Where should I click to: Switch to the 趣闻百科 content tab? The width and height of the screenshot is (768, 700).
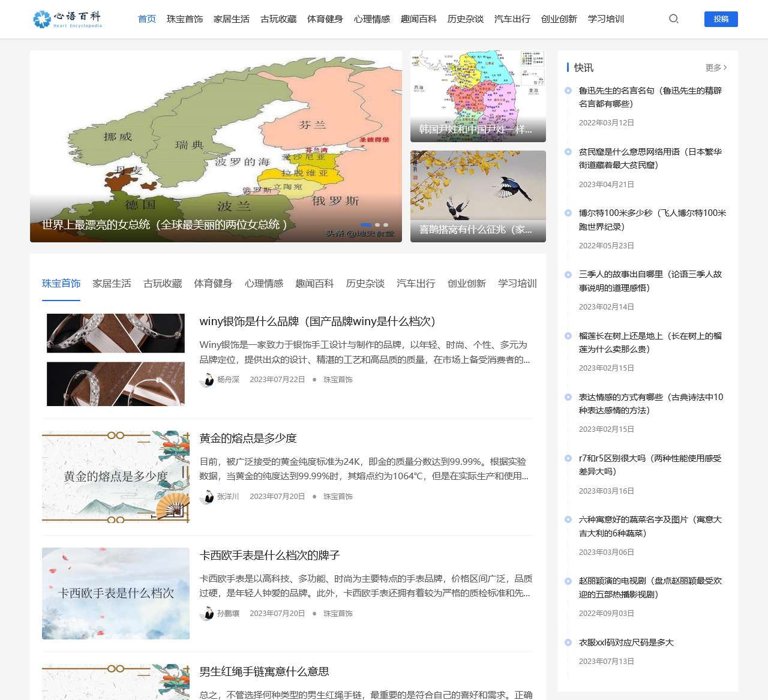click(x=314, y=284)
